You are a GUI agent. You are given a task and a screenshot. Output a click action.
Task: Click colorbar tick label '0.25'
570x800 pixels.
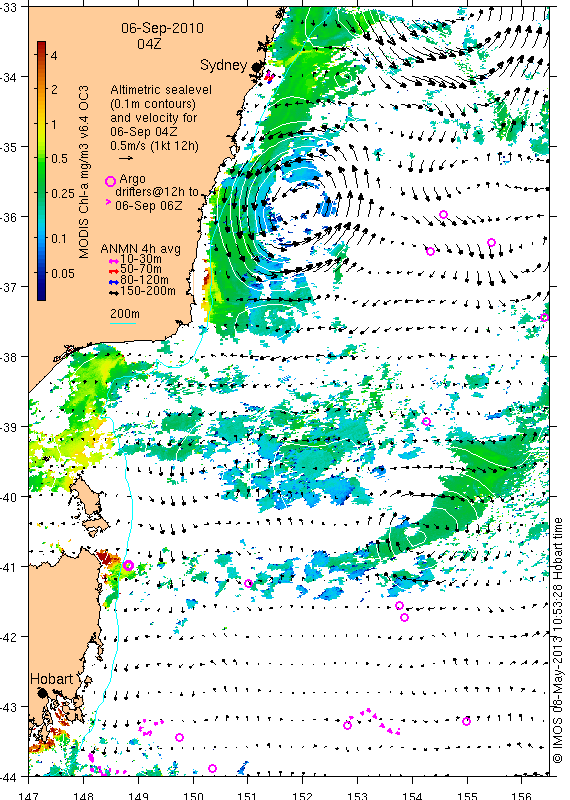tap(63, 194)
